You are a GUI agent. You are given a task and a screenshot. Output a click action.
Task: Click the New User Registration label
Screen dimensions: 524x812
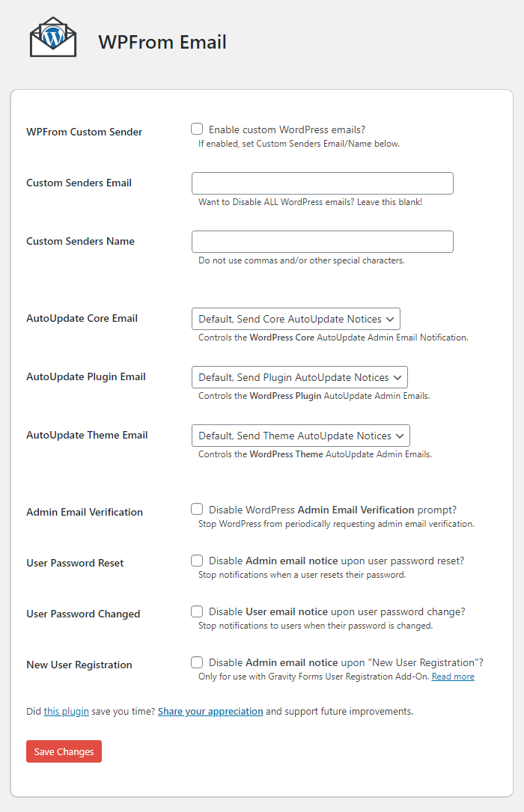tap(79, 665)
